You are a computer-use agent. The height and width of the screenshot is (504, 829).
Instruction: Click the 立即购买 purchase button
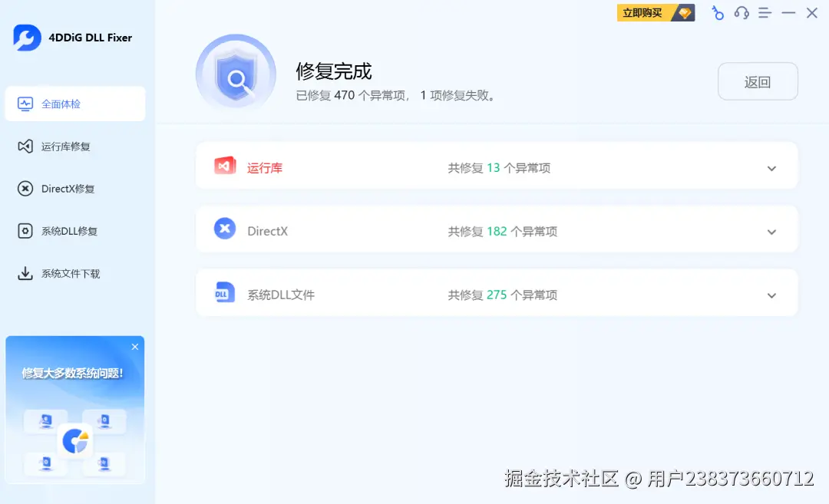coord(656,13)
